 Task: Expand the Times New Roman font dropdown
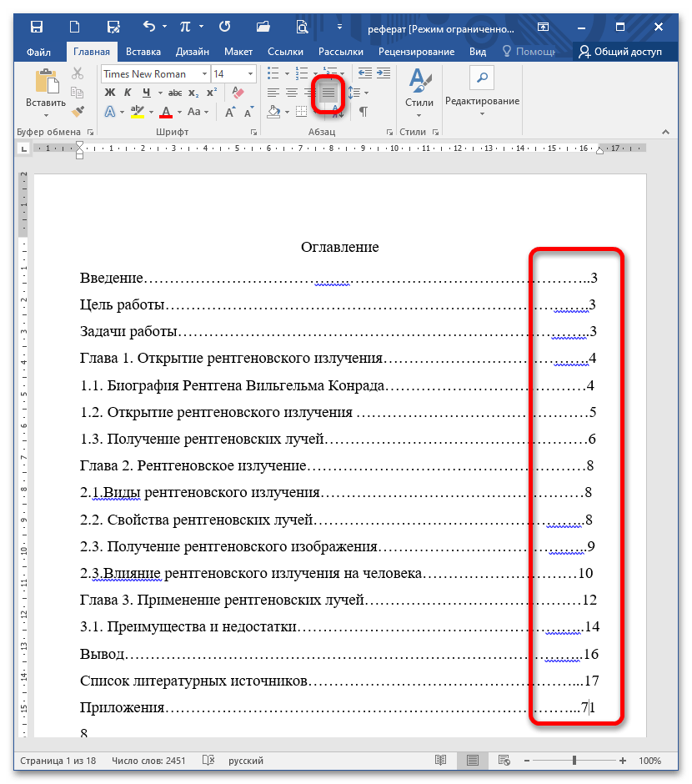coord(203,74)
